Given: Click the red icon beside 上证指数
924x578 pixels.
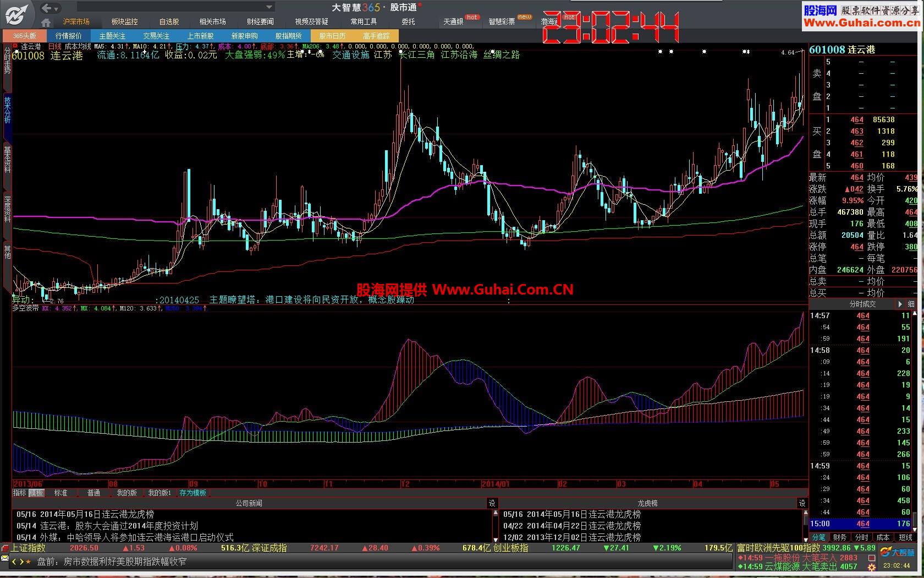Looking at the screenshot, I should 5,548.
